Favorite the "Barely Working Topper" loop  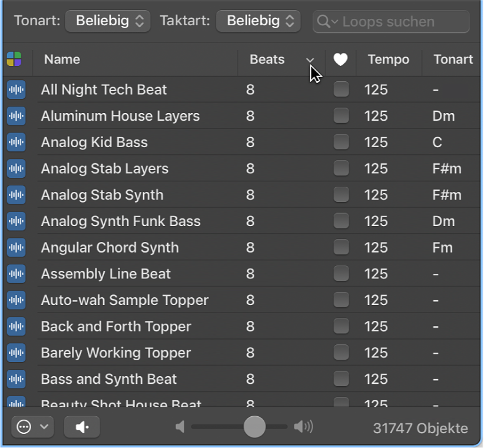341,353
